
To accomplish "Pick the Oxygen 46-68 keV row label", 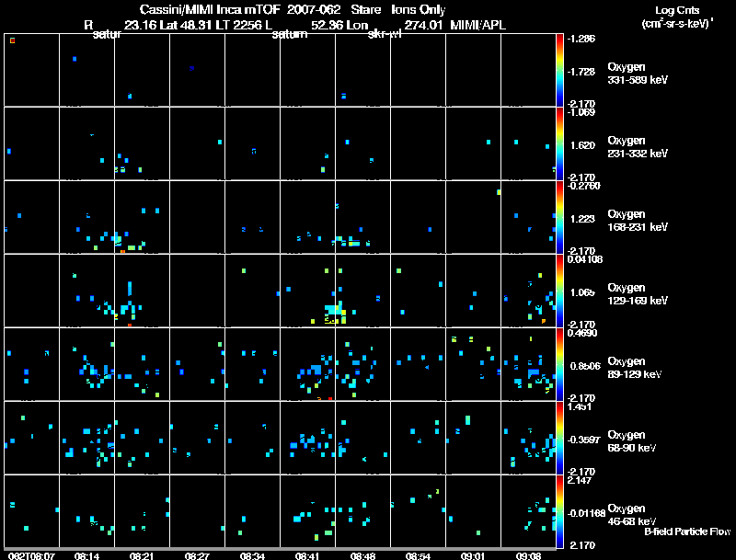I will [x=632, y=515].
